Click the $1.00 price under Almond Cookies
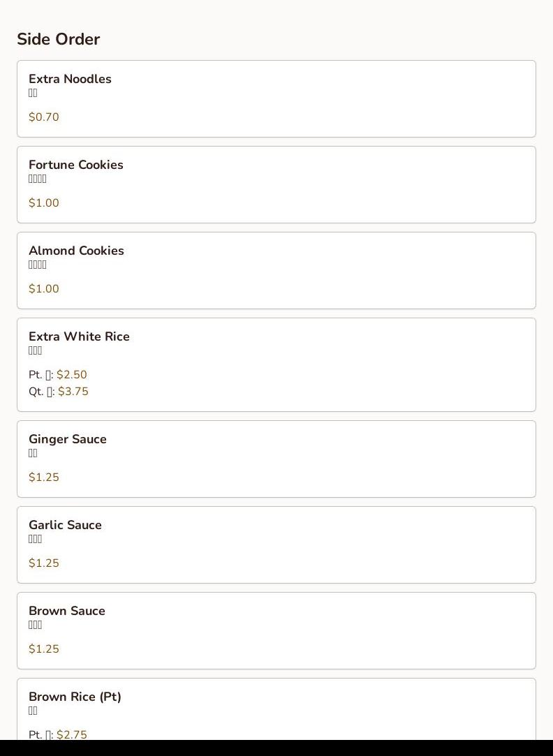 [x=44, y=289]
